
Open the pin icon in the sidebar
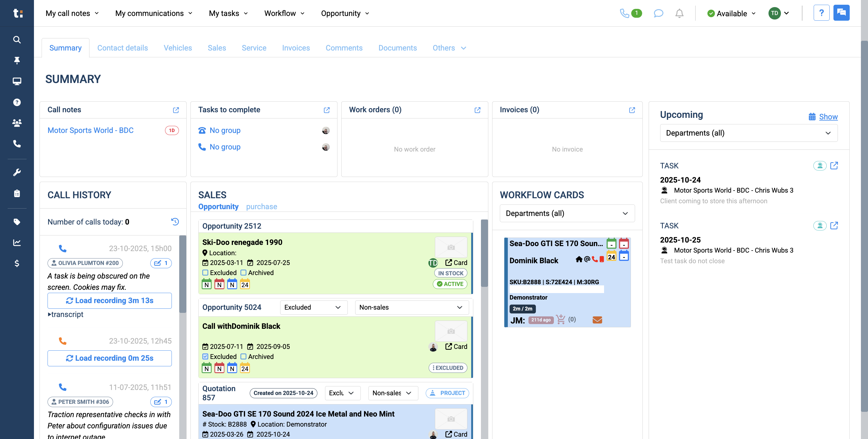17,60
